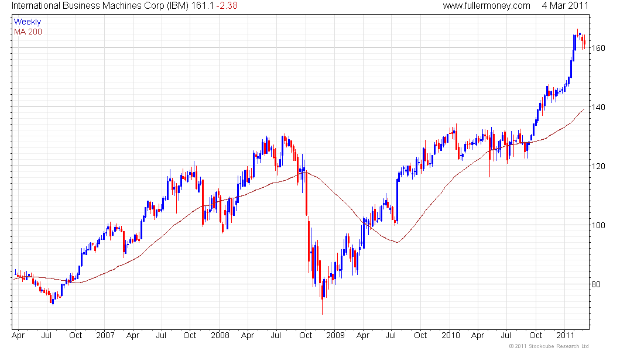
Task: Click the 80 price axis label
Action: point(596,284)
